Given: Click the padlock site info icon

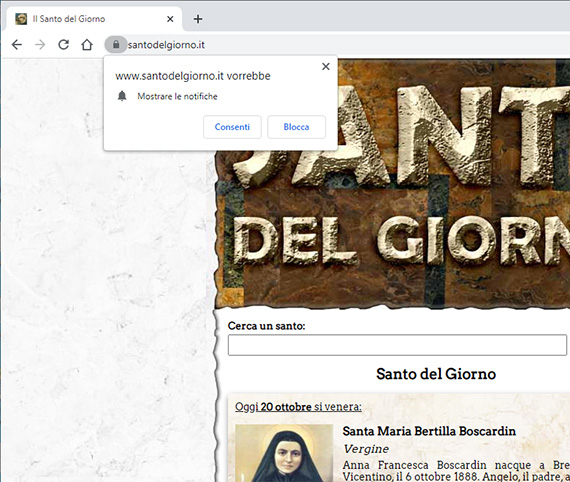Looking at the screenshot, I should click(116, 45).
